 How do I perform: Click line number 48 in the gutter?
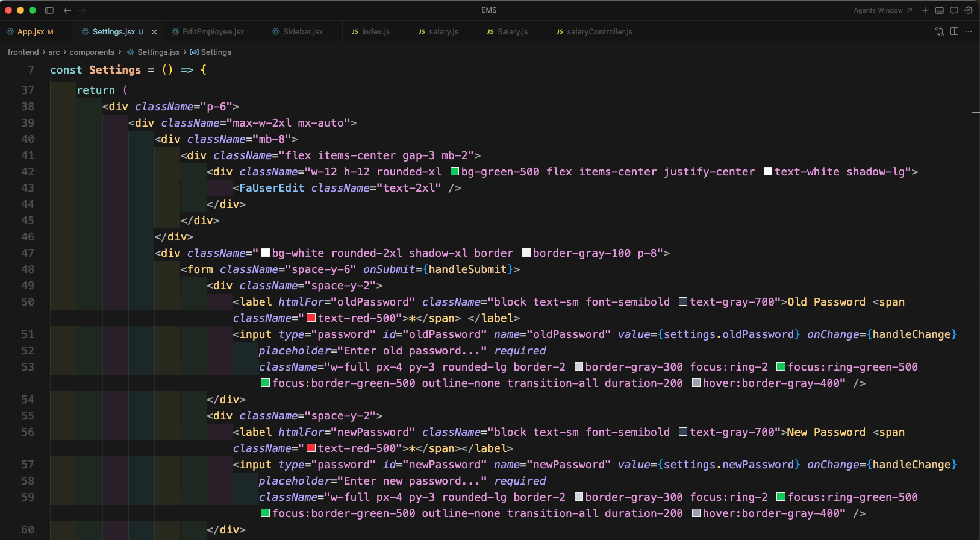point(28,269)
